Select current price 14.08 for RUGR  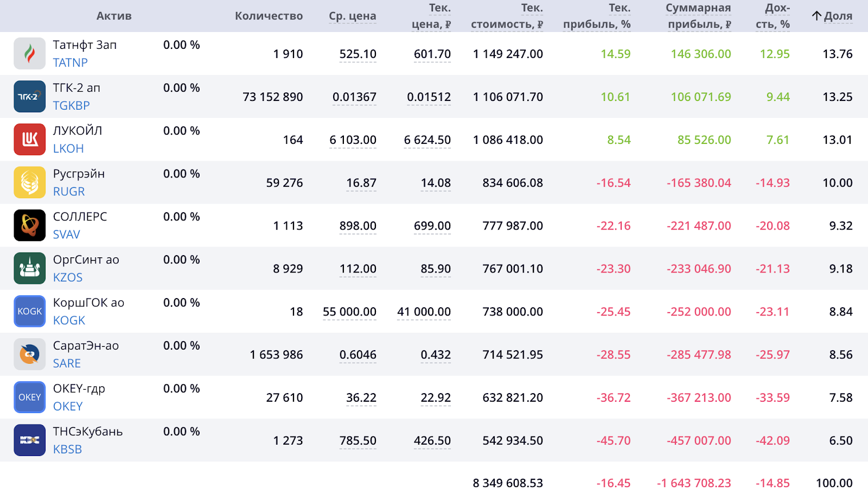pyautogui.click(x=436, y=183)
